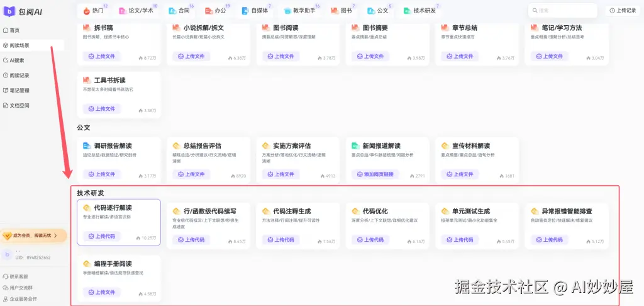
Task: Switch to the 公文 tab
Action: 378,11
